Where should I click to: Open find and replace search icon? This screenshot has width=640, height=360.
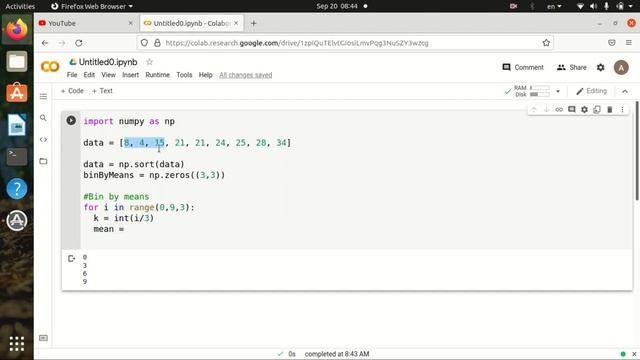coord(43,118)
